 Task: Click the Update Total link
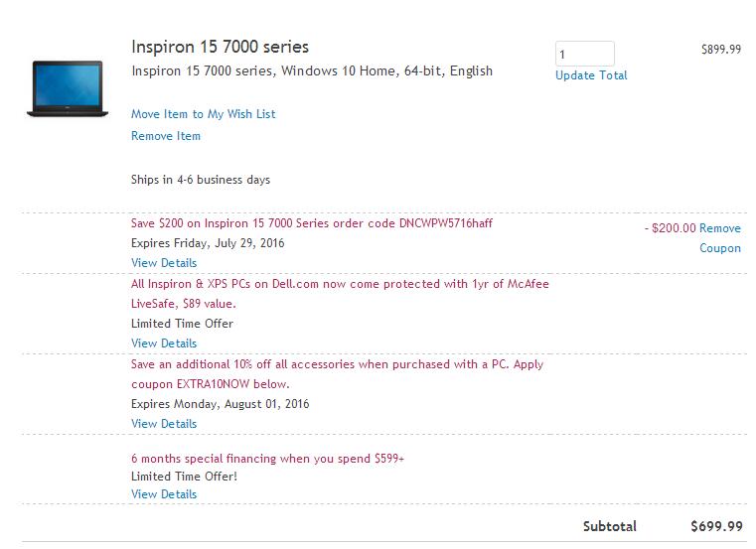point(591,75)
